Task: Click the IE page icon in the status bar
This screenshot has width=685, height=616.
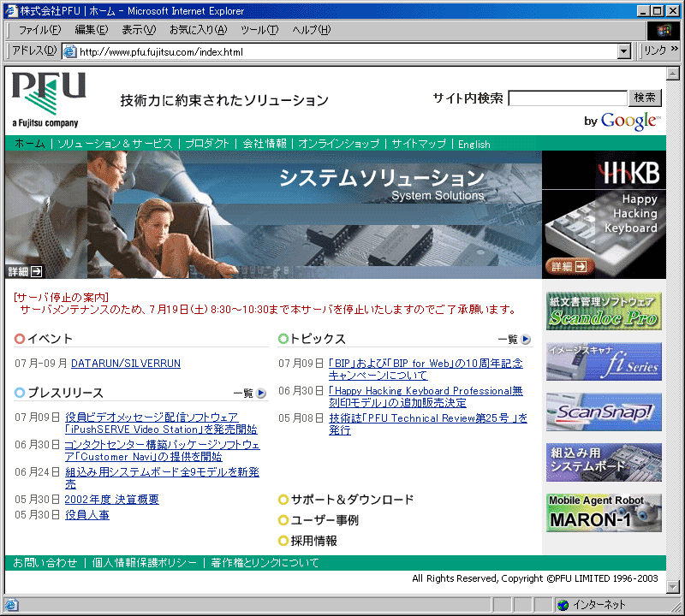Action: pos(11,605)
